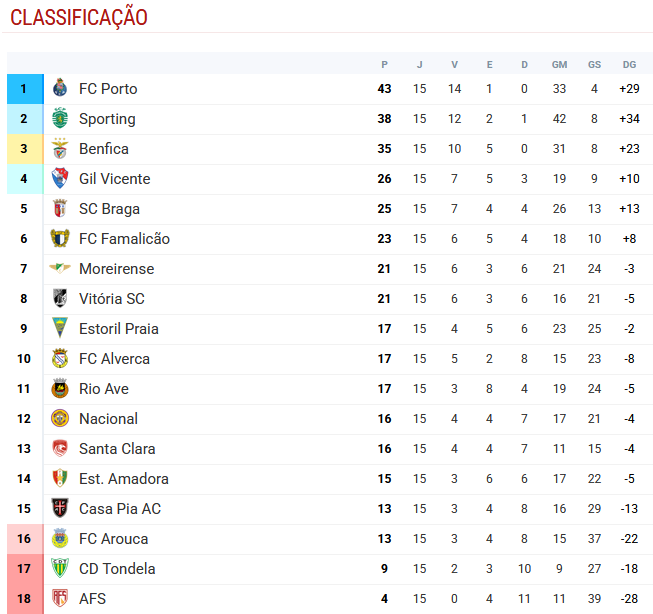
Task: Open the Casa Pia AC team page
Action: coord(119,509)
